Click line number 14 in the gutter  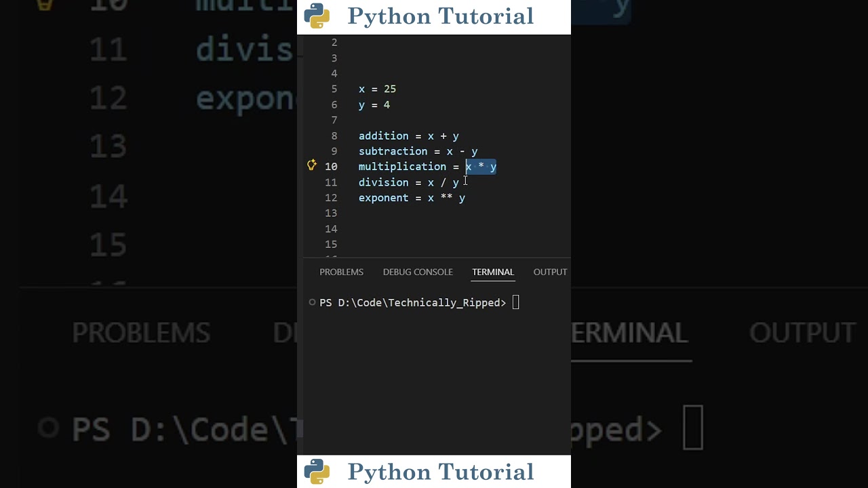[331, 229]
